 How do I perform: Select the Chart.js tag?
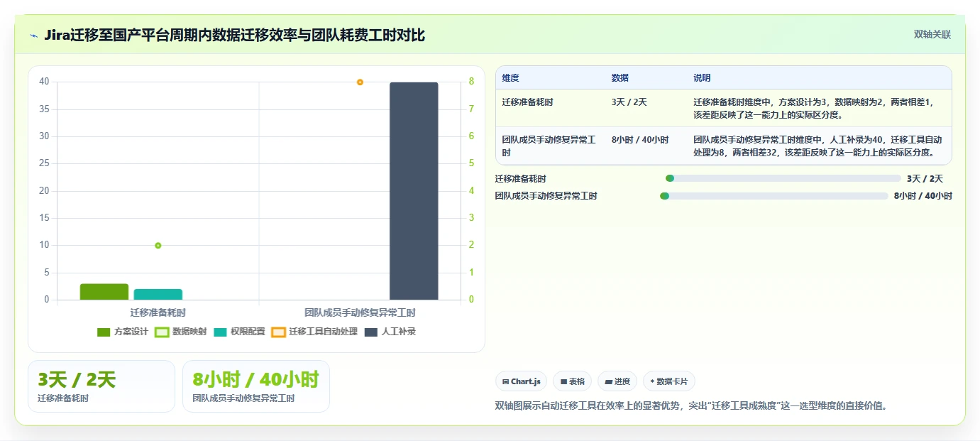[521, 381]
